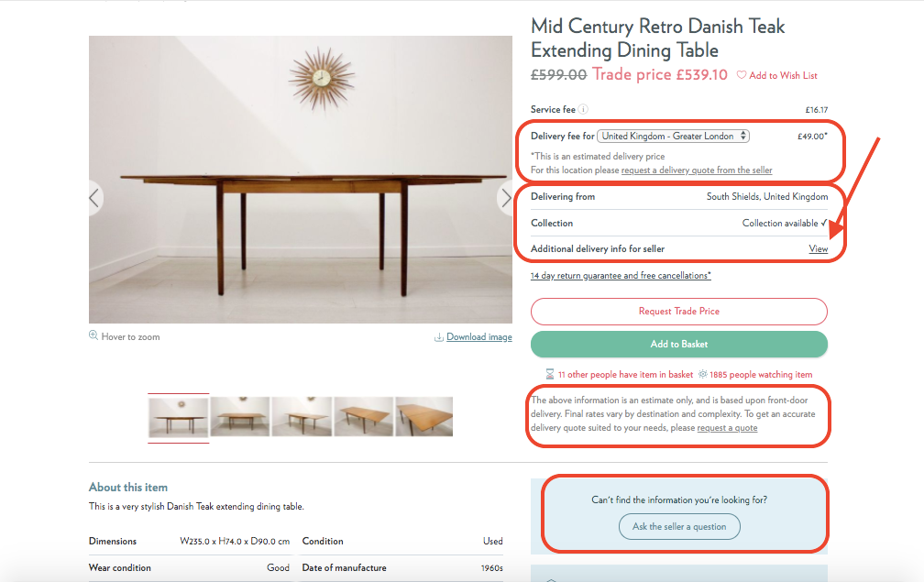Click the hourglass icon by the basket notice
924x582 pixels.
(x=550, y=374)
